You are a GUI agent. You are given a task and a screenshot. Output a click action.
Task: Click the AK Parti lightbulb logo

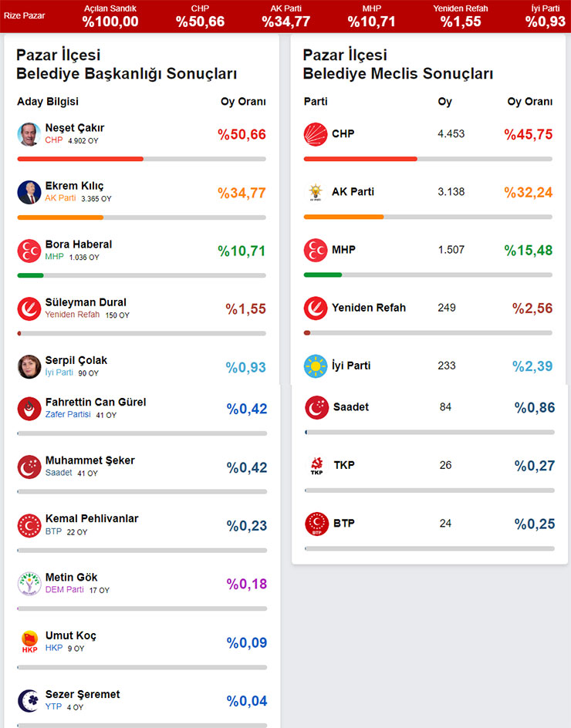[x=316, y=192]
